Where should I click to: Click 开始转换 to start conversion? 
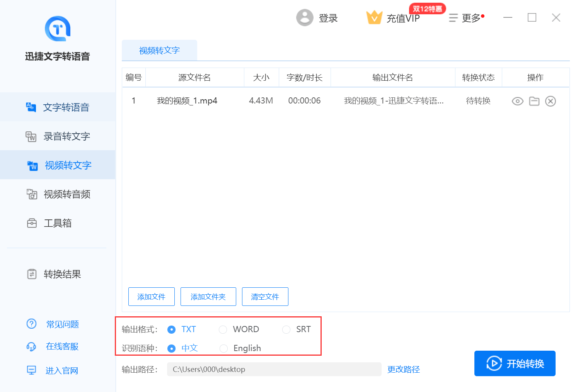(515, 363)
